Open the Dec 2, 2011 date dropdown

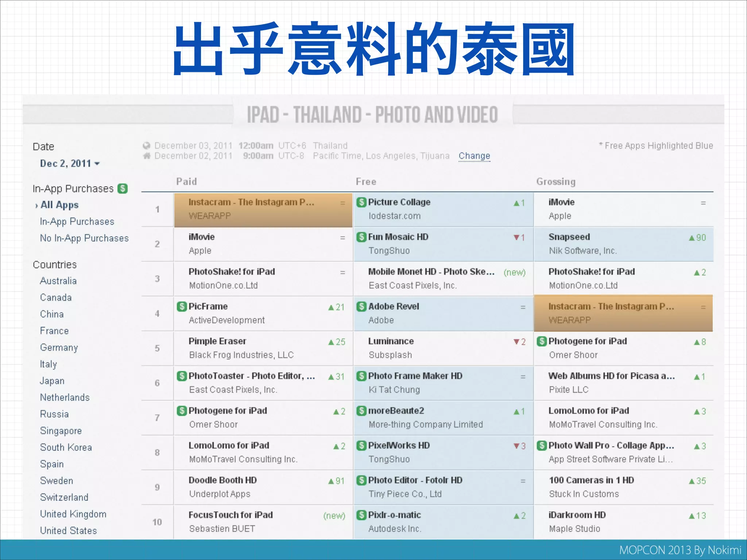point(70,164)
